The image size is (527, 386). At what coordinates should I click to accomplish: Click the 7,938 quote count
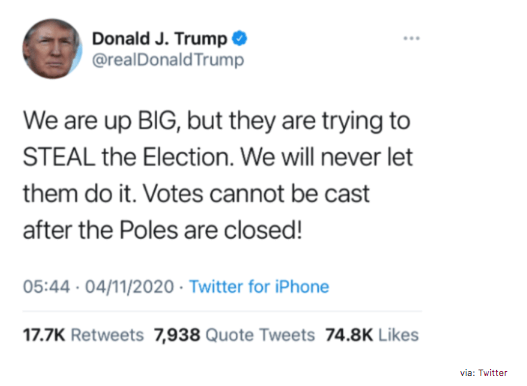pyautogui.click(x=177, y=335)
